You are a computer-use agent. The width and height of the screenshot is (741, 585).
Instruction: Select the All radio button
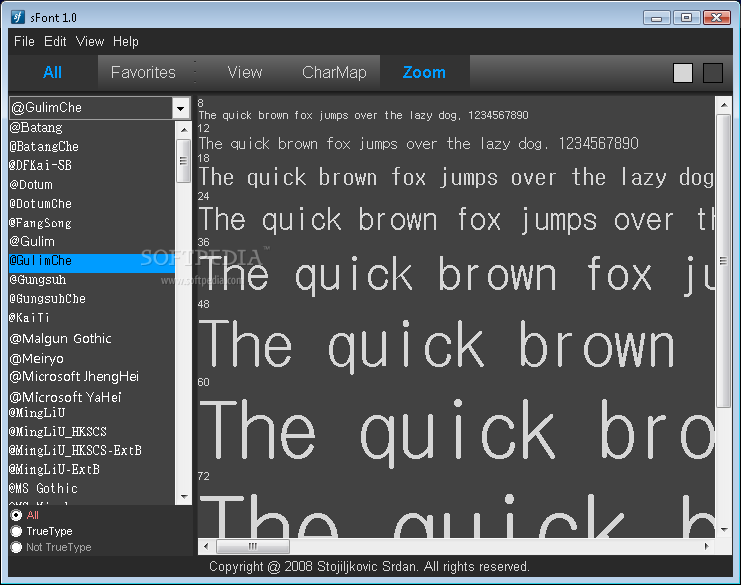(16, 515)
